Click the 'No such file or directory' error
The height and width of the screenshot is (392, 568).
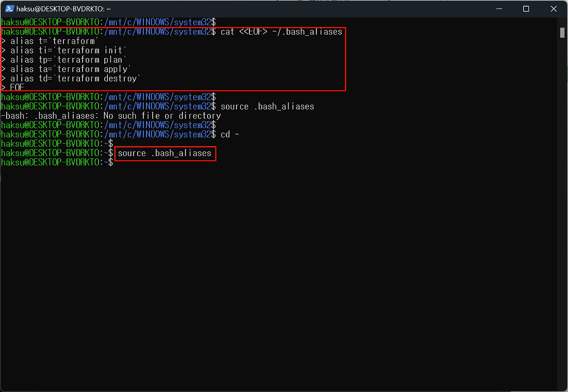(162, 116)
